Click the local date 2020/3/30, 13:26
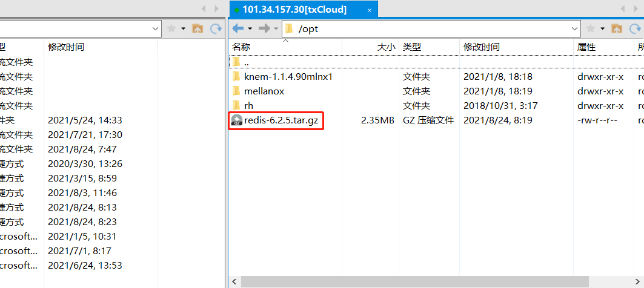Image resolution: width=644 pixels, height=288 pixels. (x=85, y=164)
